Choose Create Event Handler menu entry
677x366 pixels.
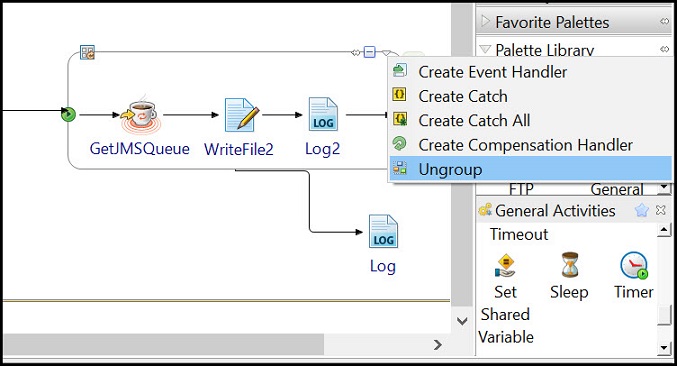pyautogui.click(x=531, y=72)
